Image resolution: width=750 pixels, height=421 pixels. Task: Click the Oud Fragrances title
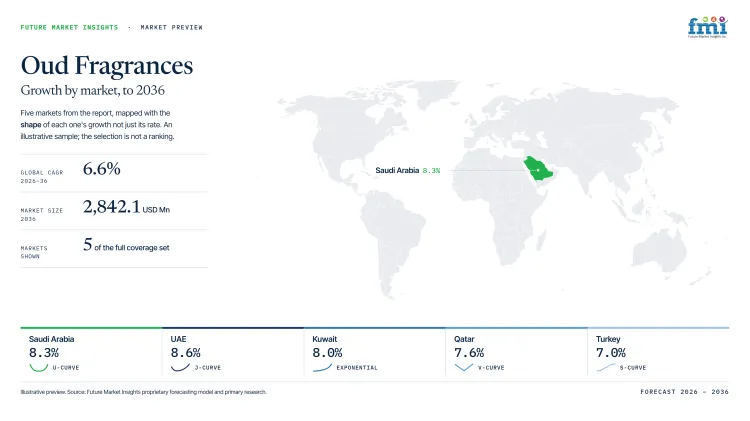coord(107,66)
